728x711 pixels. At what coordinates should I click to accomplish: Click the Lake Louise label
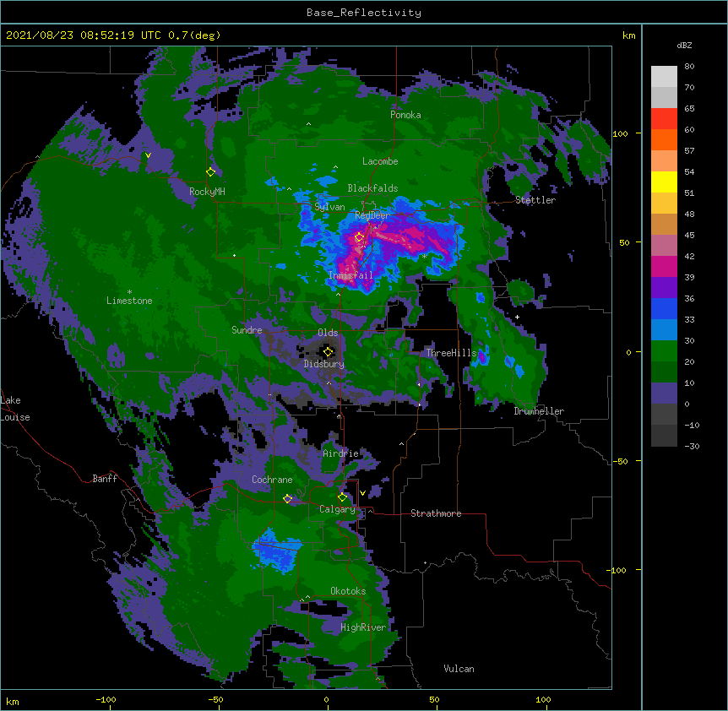[x=15, y=409]
